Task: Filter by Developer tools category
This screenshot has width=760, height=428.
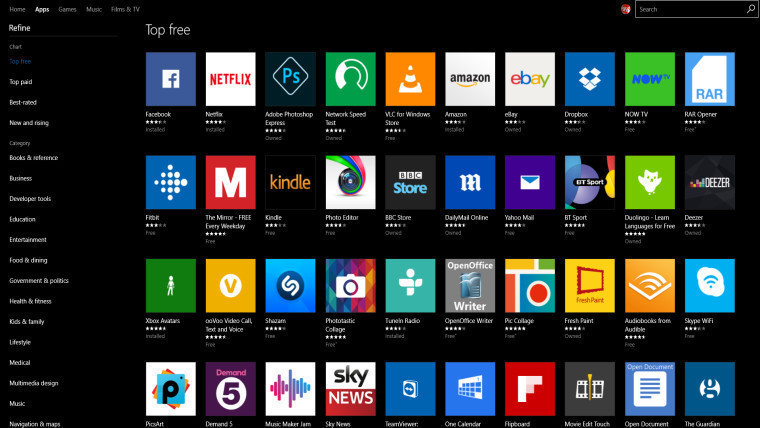Action: pyautogui.click(x=30, y=199)
